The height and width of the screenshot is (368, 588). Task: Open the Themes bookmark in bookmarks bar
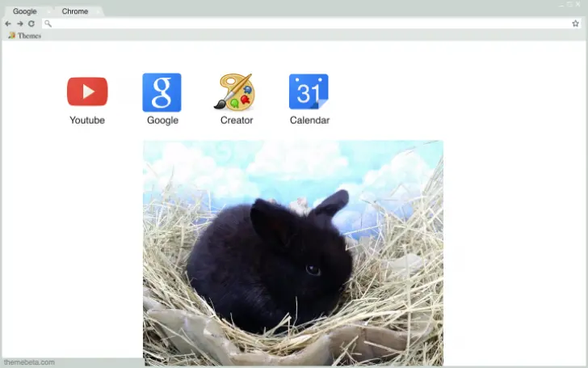(24, 36)
